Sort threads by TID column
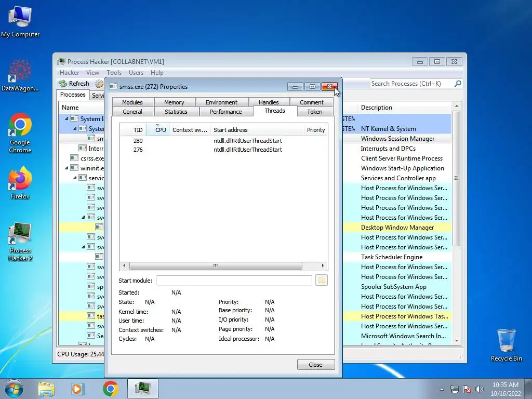This screenshot has width=532, height=399. 133,130
